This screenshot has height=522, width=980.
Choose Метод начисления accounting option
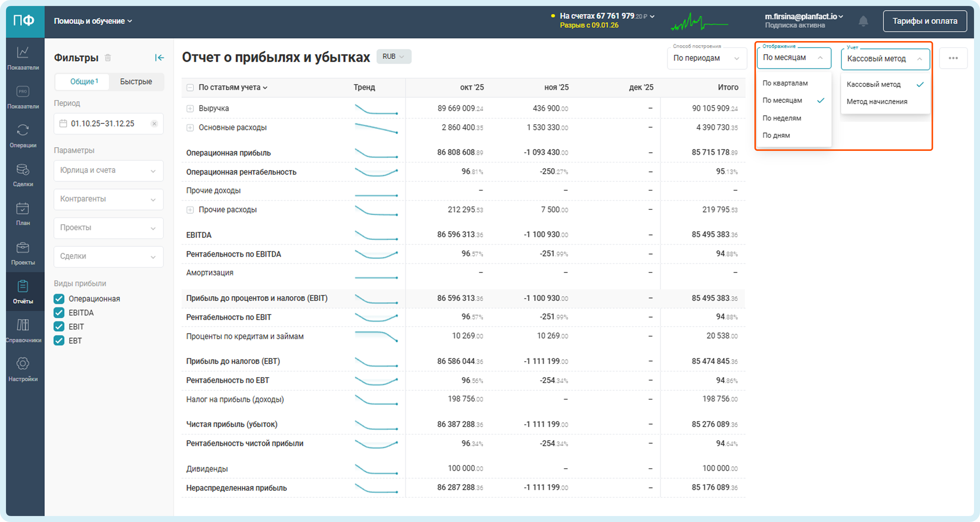point(877,102)
